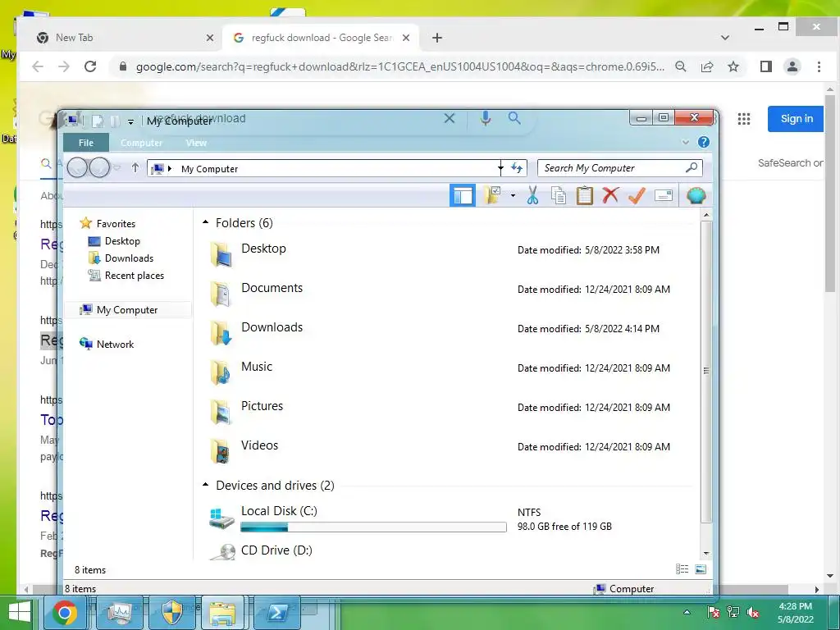The image size is (840, 630).
Task: Click the Rename label icon in toolbar
Action: (663, 195)
